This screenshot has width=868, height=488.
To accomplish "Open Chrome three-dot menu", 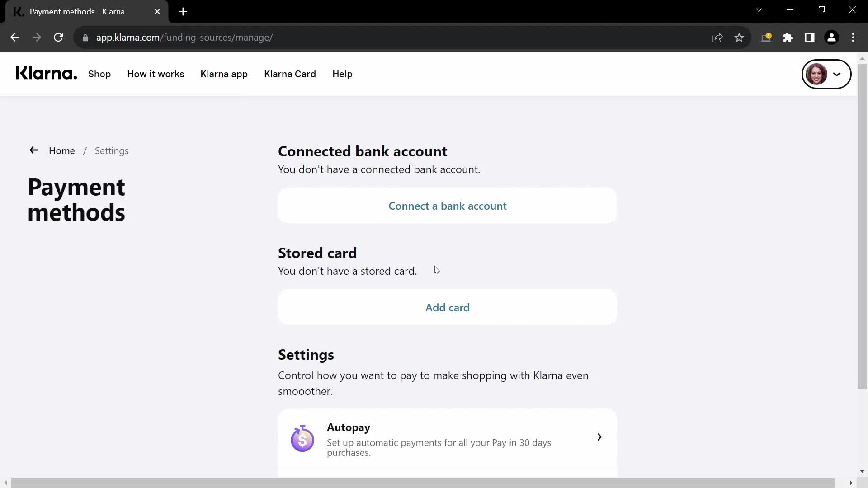I will point(853,38).
